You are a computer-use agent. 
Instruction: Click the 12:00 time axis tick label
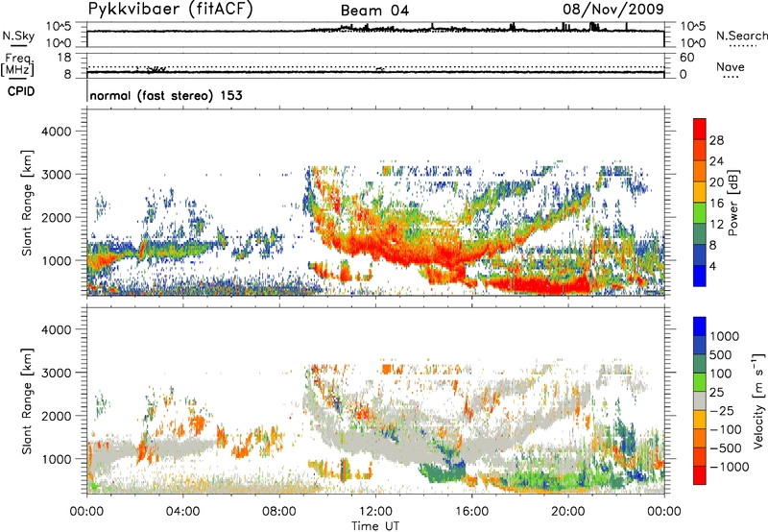(375, 512)
